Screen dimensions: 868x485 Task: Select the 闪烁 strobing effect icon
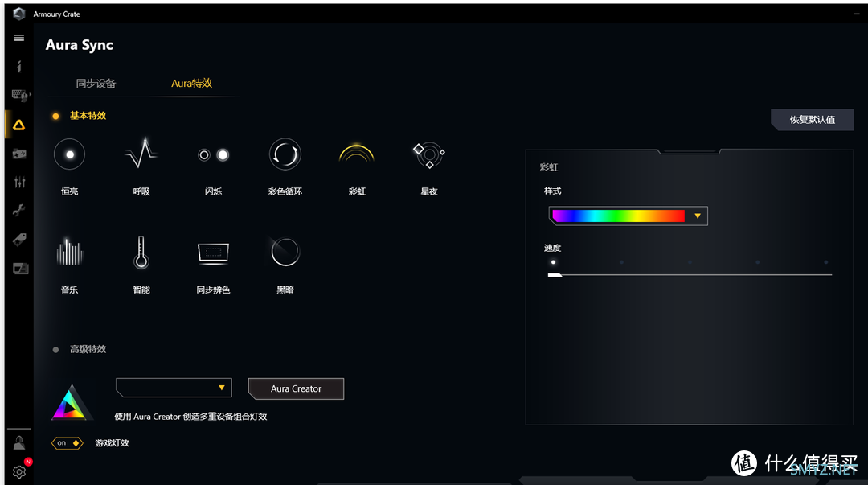point(213,154)
